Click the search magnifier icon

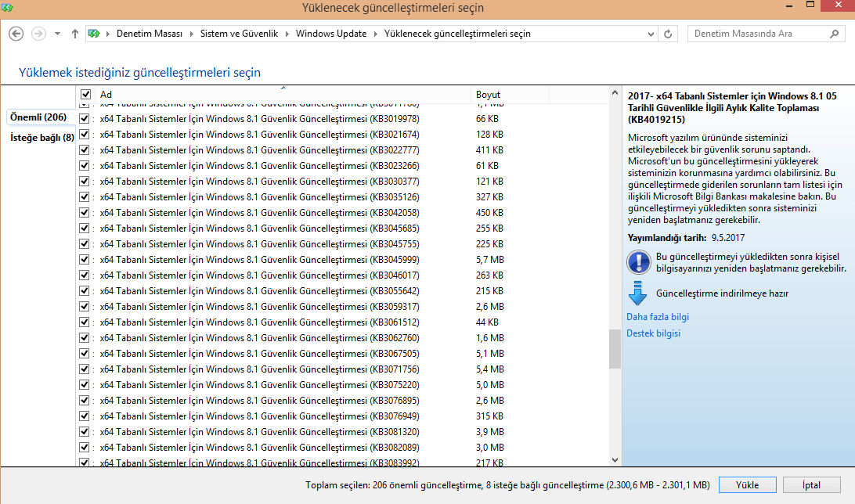834,34
